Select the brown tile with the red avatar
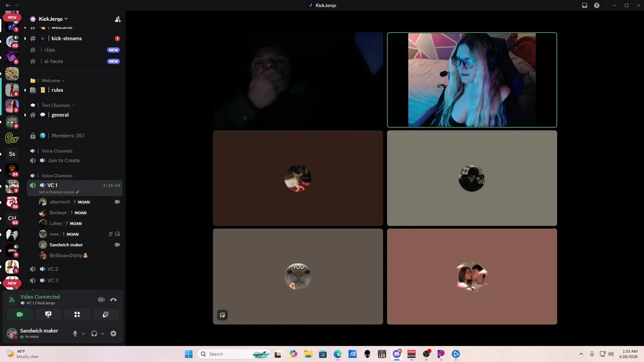 [298, 178]
